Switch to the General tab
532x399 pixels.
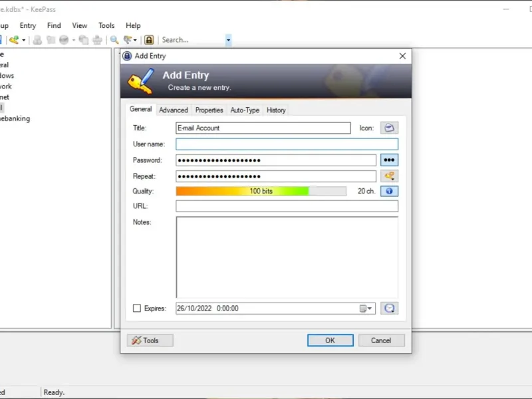(x=140, y=109)
